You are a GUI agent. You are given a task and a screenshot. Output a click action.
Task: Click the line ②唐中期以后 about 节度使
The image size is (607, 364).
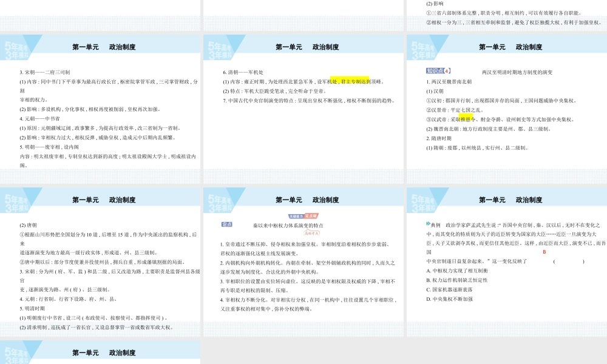click(x=103, y=262)
